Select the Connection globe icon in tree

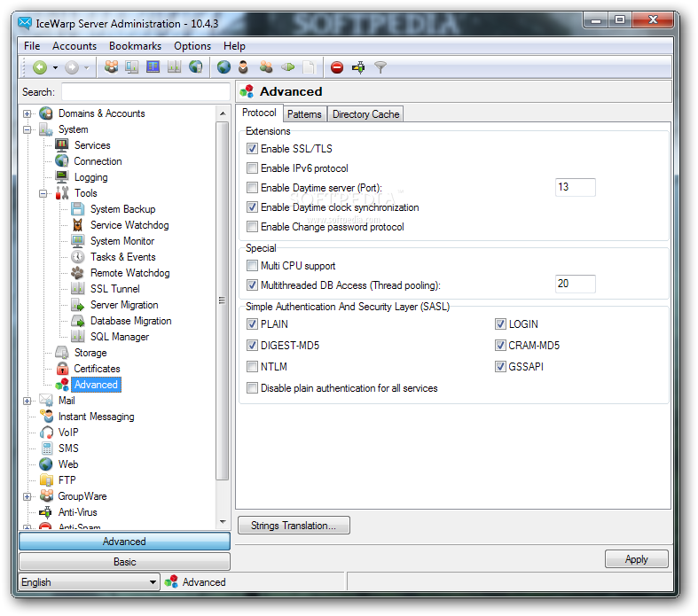click(x=62, y=161)
